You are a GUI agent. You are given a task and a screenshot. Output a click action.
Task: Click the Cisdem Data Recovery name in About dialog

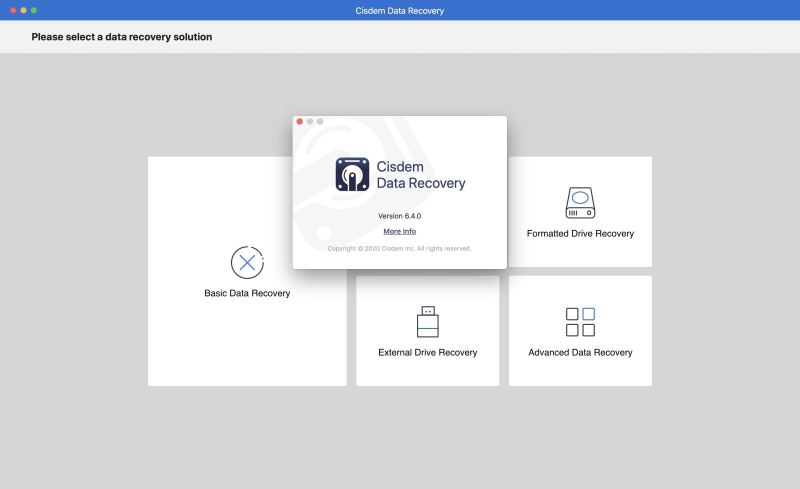point(421,175)
